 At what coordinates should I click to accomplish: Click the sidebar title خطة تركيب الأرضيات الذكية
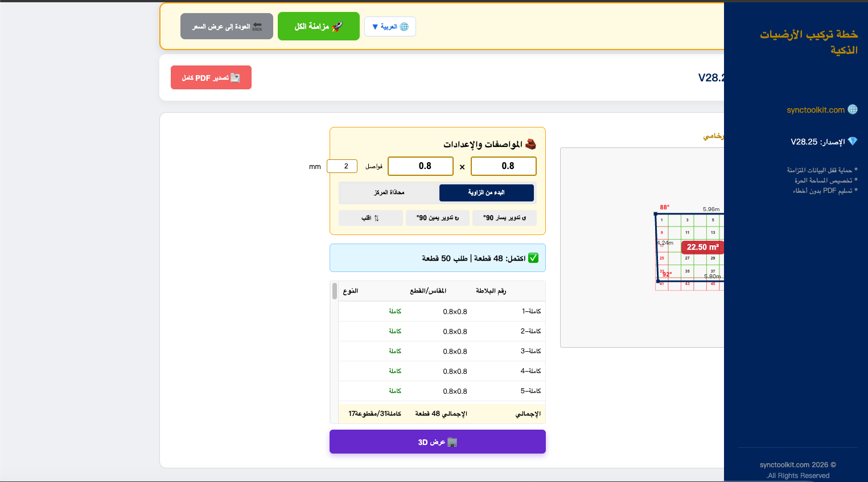click(809, 42)
